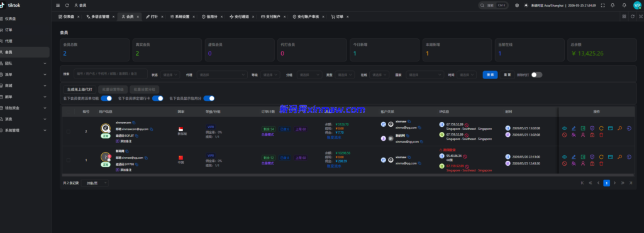644x233 pixels.
Task: Click the orange refresh icon for member 1
Action: click(601, 157)
